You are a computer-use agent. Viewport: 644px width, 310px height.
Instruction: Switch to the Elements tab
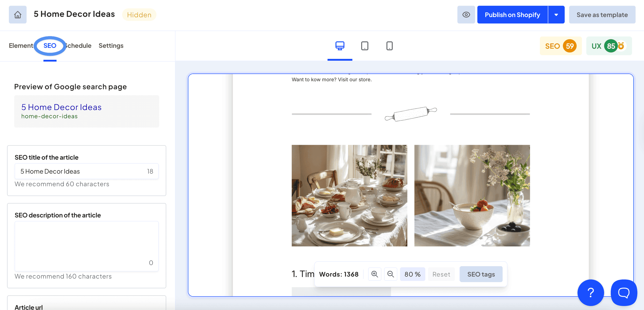click(21, 46)
